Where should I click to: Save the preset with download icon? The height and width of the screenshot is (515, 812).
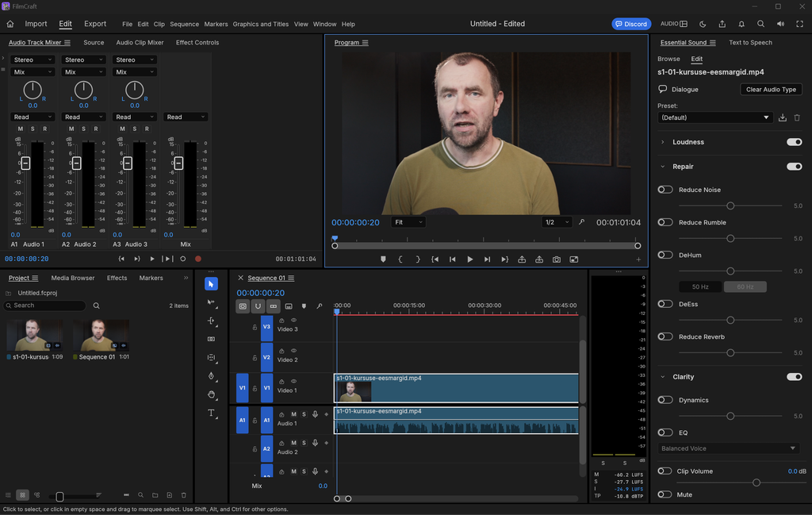783,117
